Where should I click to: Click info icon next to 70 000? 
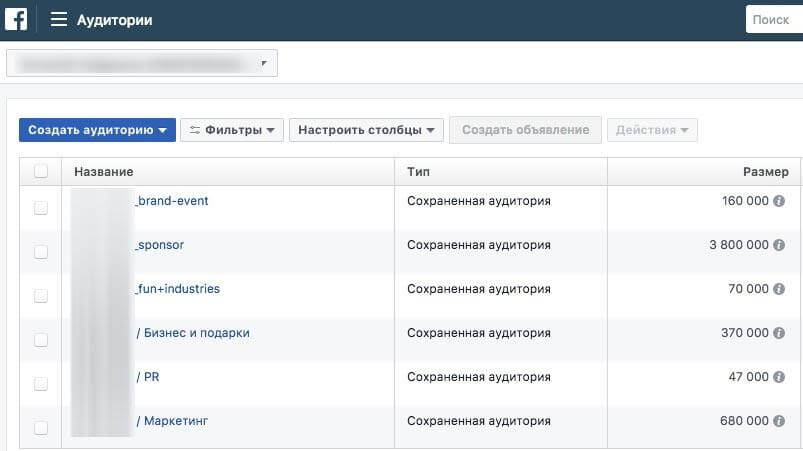click(x=779, y=289)
